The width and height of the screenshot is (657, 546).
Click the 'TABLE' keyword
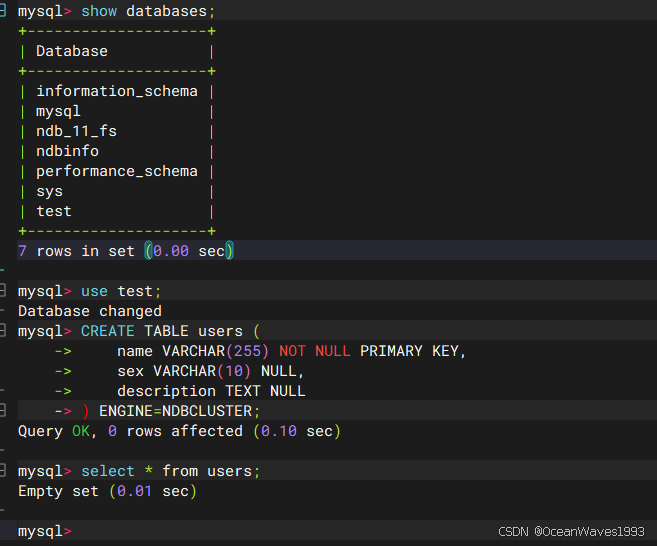(x=166, y=331)
